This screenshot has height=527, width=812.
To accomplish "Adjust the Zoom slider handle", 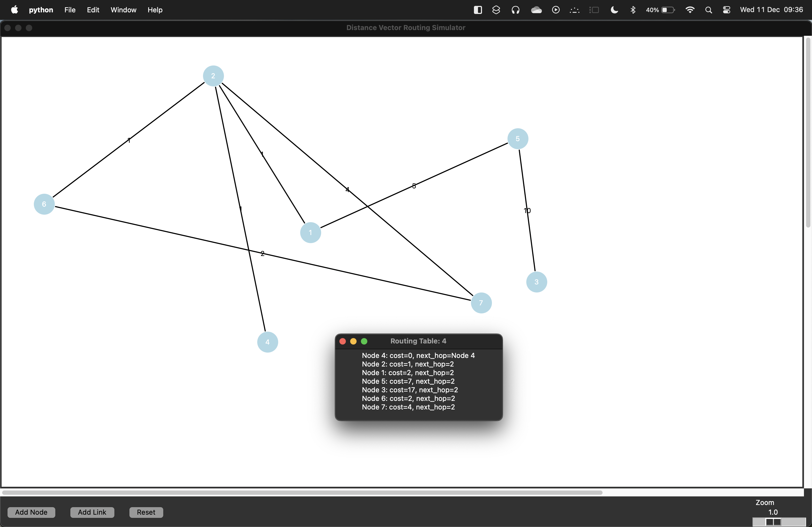I will [773, 522].
